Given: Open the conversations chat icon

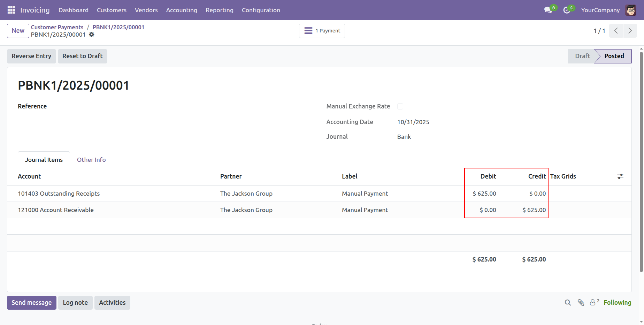Looking at the screenshot, I should tap(548, 10).
